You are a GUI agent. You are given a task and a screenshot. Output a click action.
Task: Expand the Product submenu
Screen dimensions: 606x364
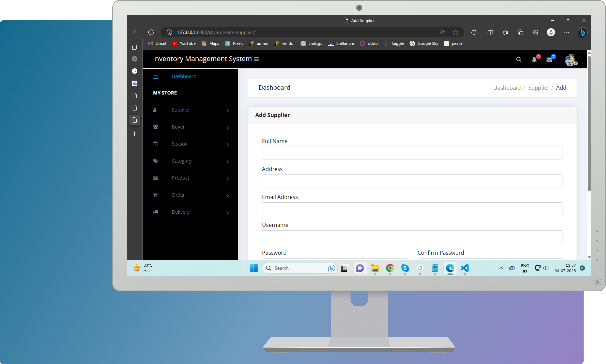[191, 178]
